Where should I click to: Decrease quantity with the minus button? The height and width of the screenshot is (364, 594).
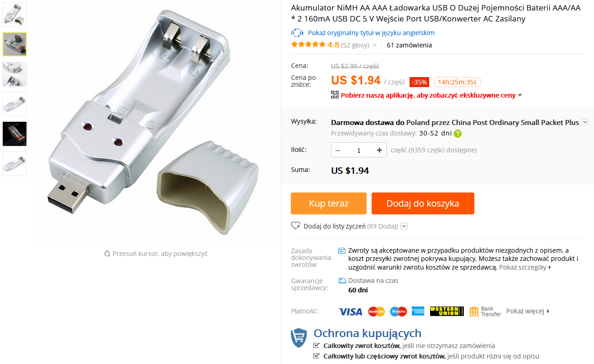[338, 150]
